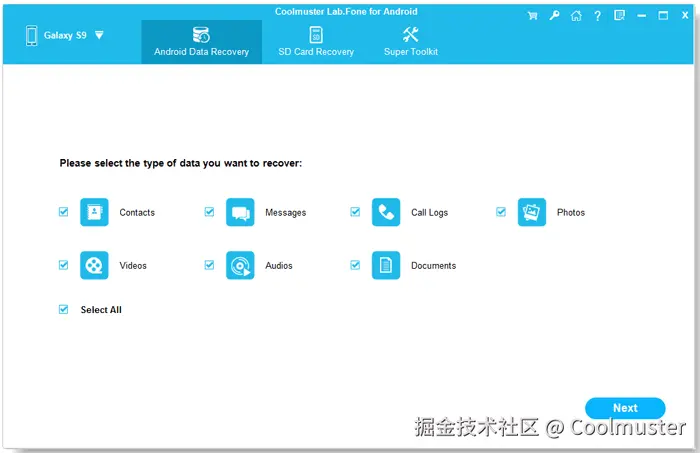This screenshot has width=700, height=453.
Task: Open the SD Card Recovery tab
Action: 316,42
